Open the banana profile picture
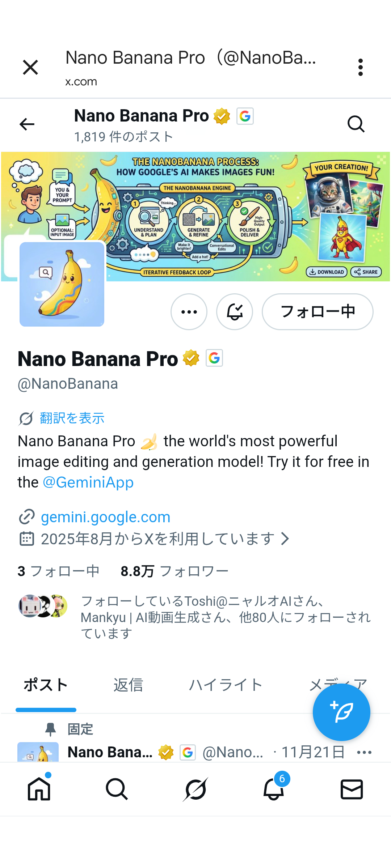Viewport: 391px width, 868px height. tap(62, 284)
